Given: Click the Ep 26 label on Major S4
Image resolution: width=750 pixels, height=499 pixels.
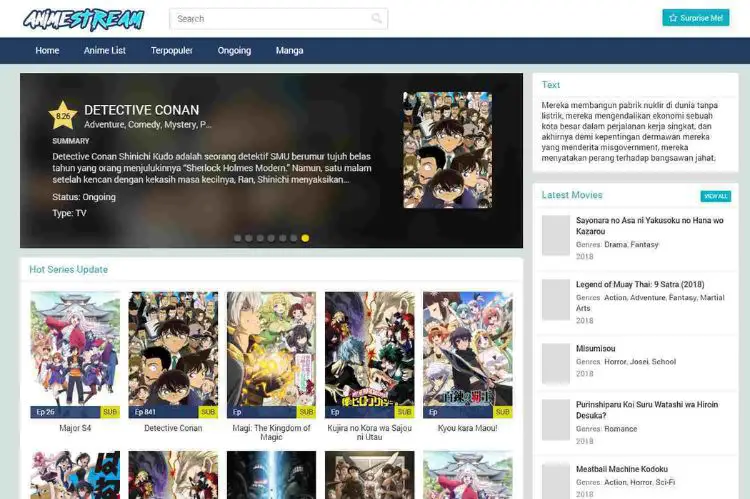Looking at the screenshot, I should pos(45,412).
